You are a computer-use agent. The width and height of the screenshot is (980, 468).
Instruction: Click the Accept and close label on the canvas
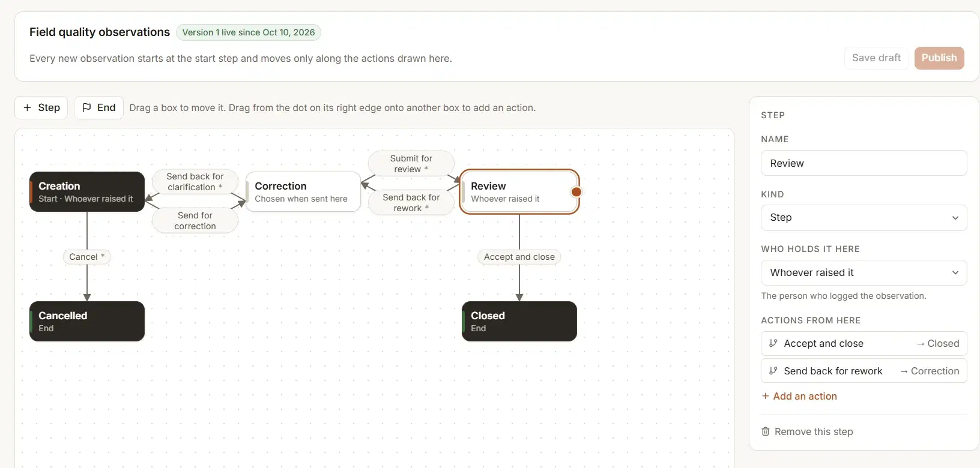click(519, 257)
